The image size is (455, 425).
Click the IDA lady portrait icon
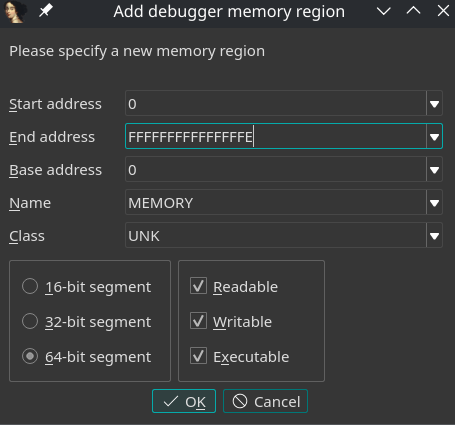tap(15, 12)
